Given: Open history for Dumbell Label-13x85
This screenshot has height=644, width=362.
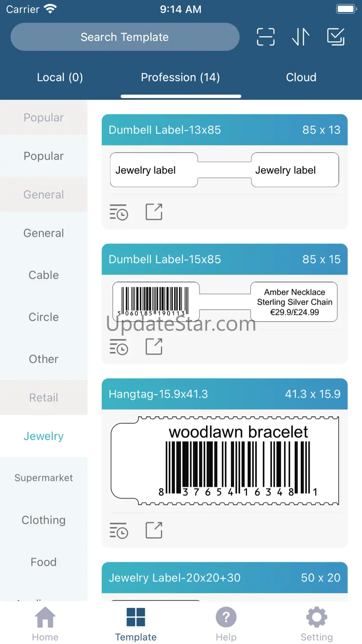Looking at the screenshot, I should click(x=119, y=212).
